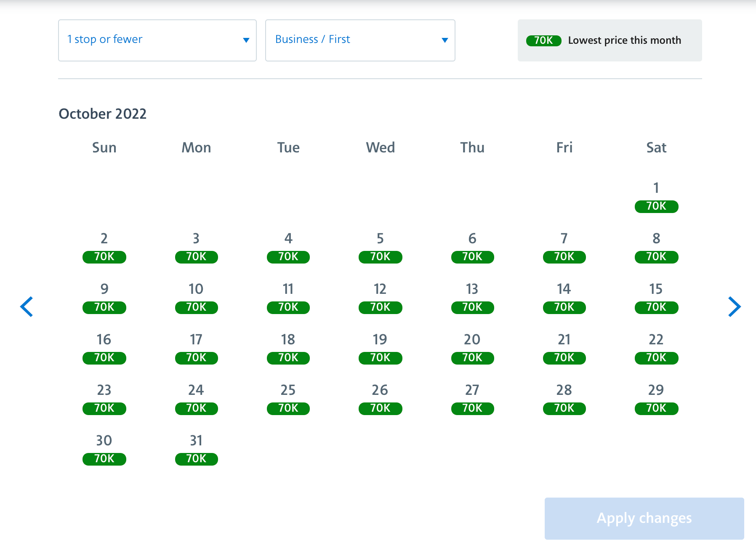Select October 8 on the calendar
756x554 pixels.
tap(656, 247)
